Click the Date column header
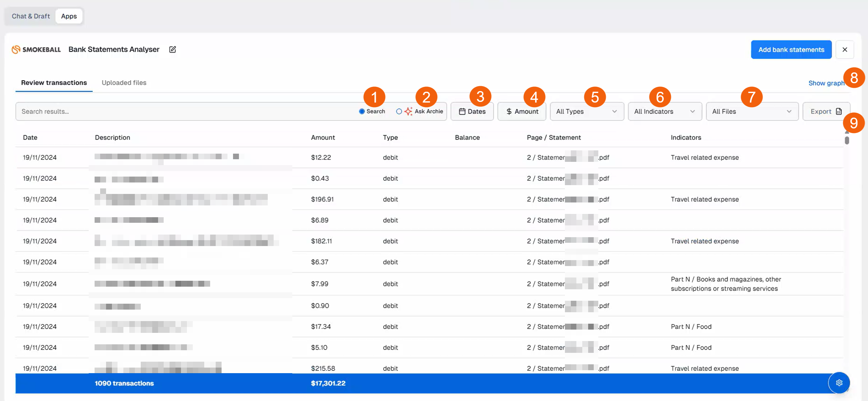Viewport: 868px width, 401px height. click(30, 138)
